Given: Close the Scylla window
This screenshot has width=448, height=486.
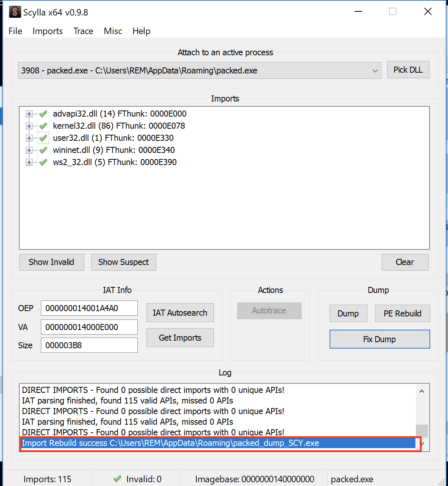Looking at the screenshot, I should click(x=428, y=12).
